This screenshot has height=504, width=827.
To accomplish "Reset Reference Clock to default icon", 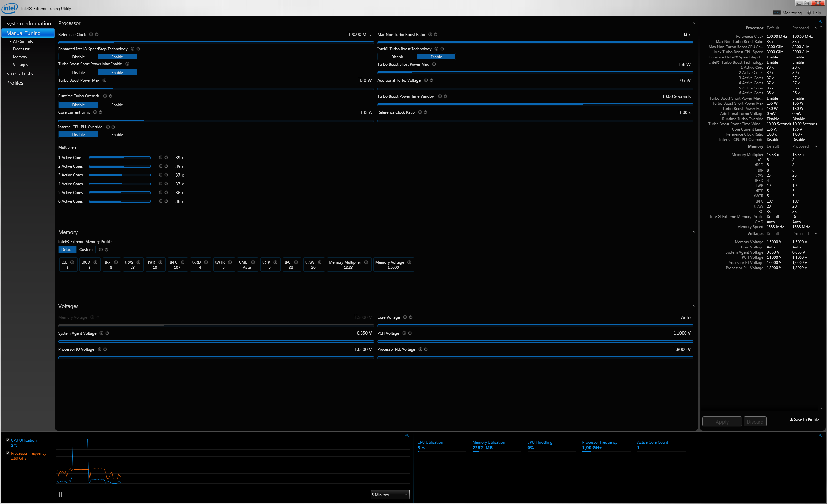I will pos(97,34).
